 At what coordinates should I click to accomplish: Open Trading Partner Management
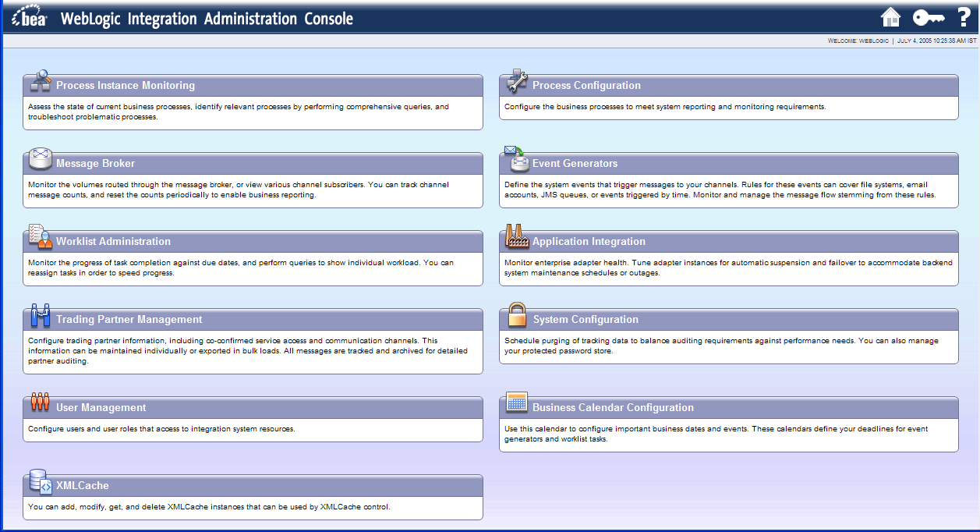[x=129, y=320]
